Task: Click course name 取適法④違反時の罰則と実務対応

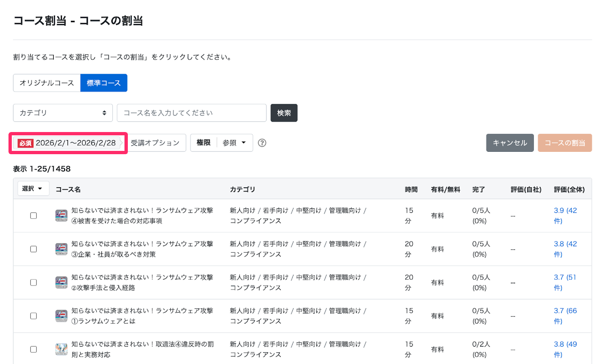Action: pyautogui.click(x=142, y=349)
